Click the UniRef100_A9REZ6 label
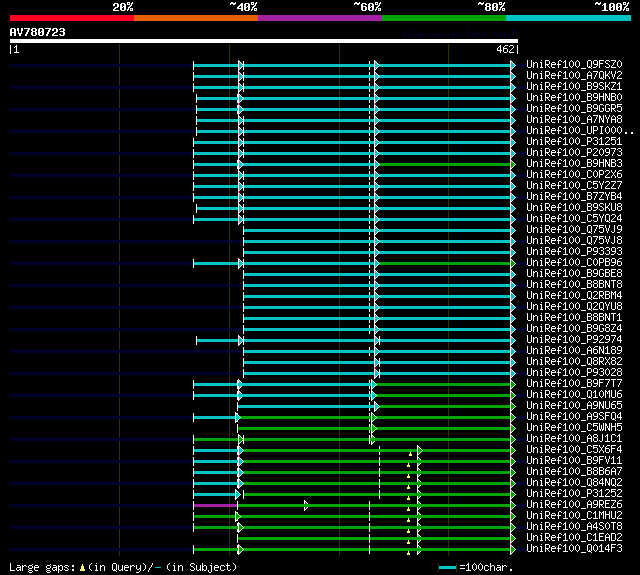The width and height of the screenshot is (640, 575). pos(574,505)
